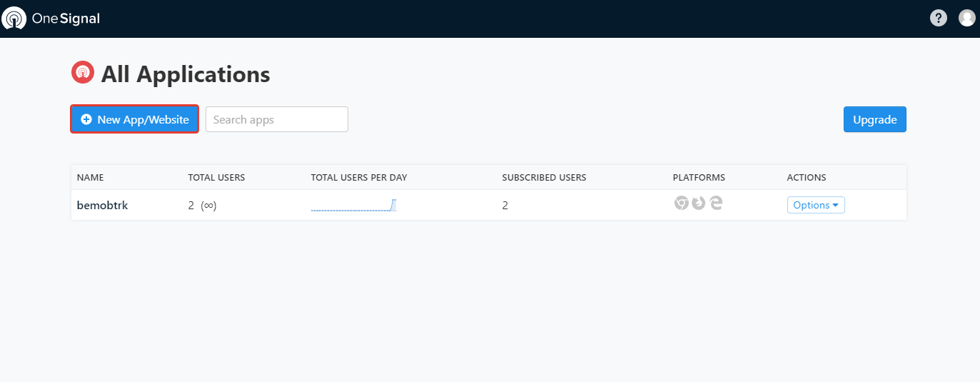Click the Subscribed Users column header

coord(544,178)
